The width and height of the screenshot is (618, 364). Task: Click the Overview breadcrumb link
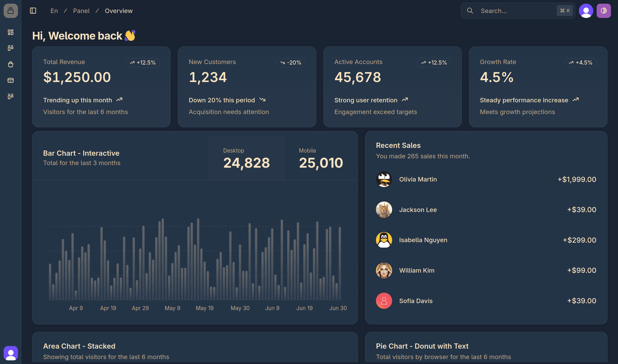tap(119, 11)
